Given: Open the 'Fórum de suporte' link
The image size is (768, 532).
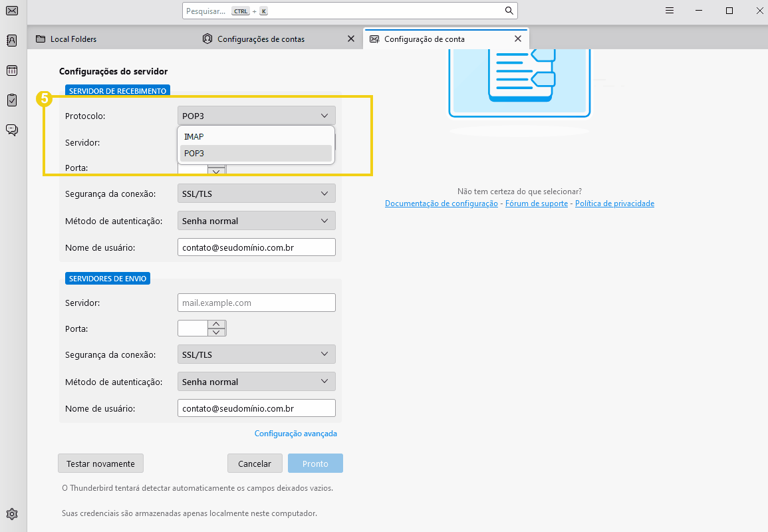Looking at the screenshot, I should click(536, 203).
